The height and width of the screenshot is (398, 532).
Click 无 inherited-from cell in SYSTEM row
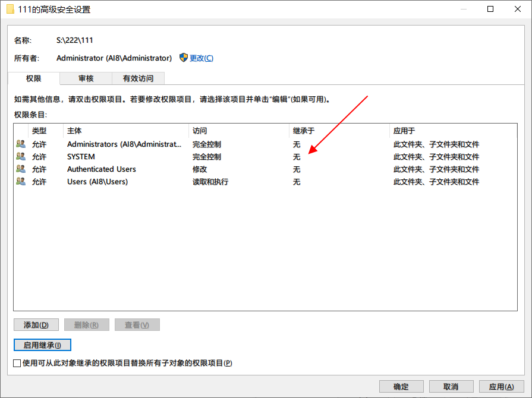coord(297,157)
